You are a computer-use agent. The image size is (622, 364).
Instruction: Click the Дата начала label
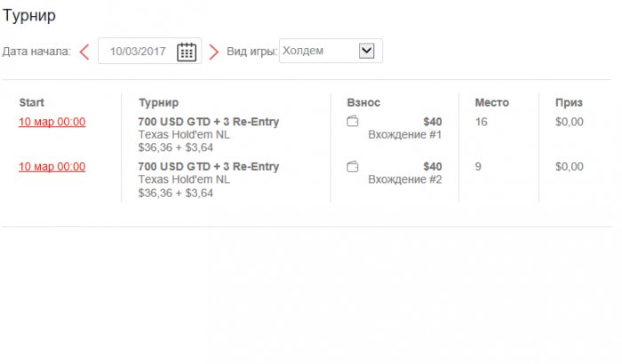(x=36, y=51)
